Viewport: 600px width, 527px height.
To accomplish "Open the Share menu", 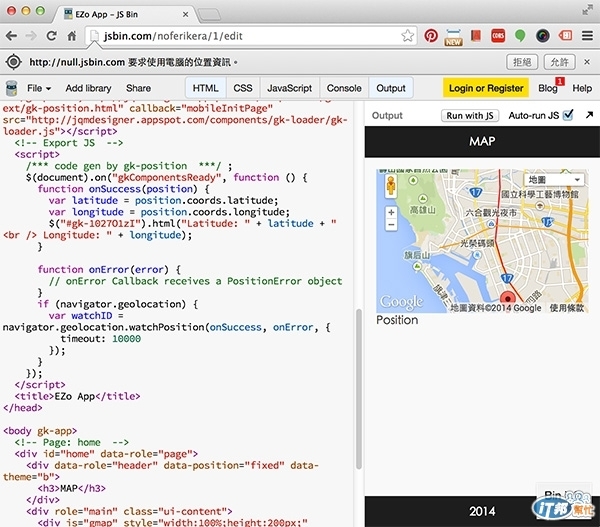I will click(x=138, y=88).
